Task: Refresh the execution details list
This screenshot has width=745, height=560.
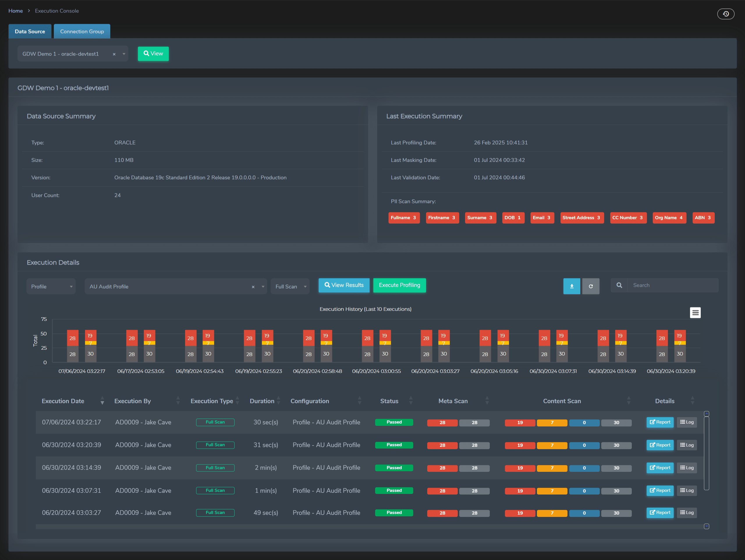Action: (591, 286)
